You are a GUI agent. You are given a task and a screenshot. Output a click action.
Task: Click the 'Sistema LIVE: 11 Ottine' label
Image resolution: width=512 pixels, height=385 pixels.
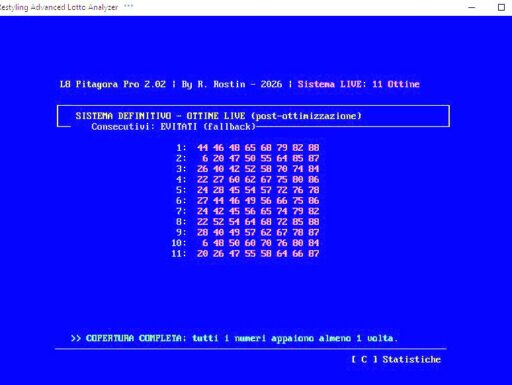coord(358,84)
